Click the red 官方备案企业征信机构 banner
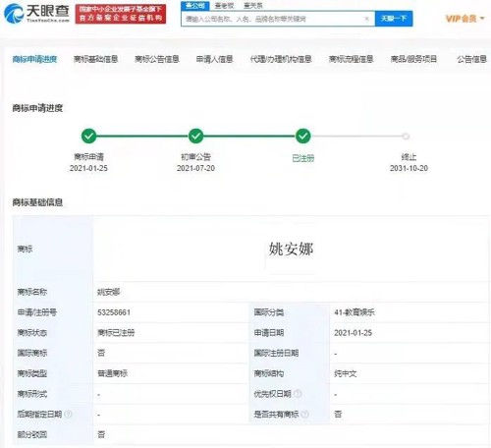 (121, 14)
